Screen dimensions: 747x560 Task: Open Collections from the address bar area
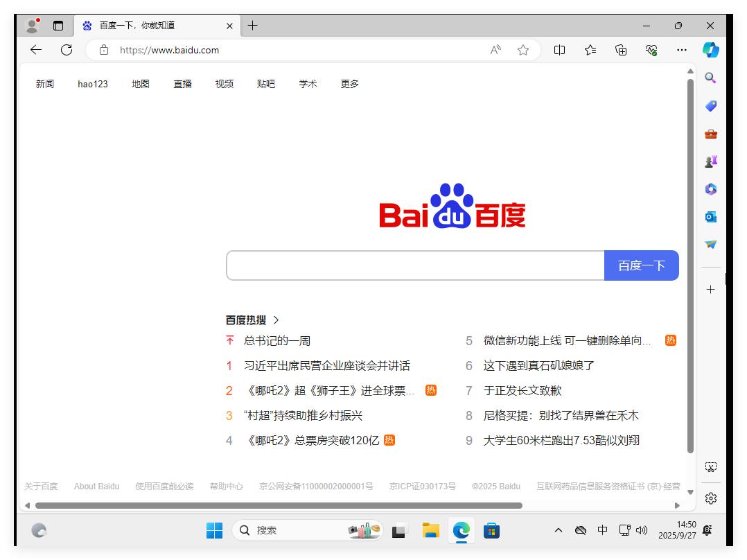coord(621,50)
